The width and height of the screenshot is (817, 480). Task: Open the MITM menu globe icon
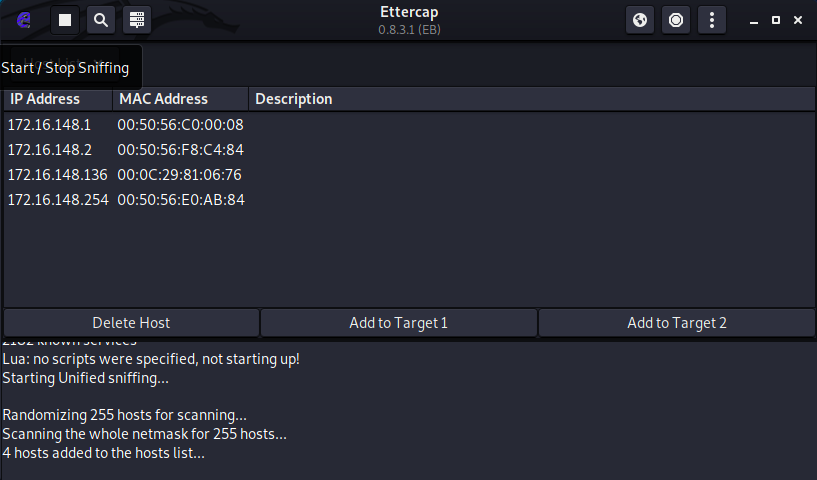641,20
